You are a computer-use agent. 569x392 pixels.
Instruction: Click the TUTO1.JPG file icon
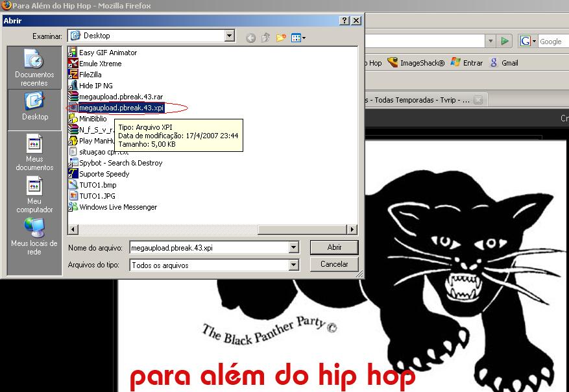coord(73,196)
